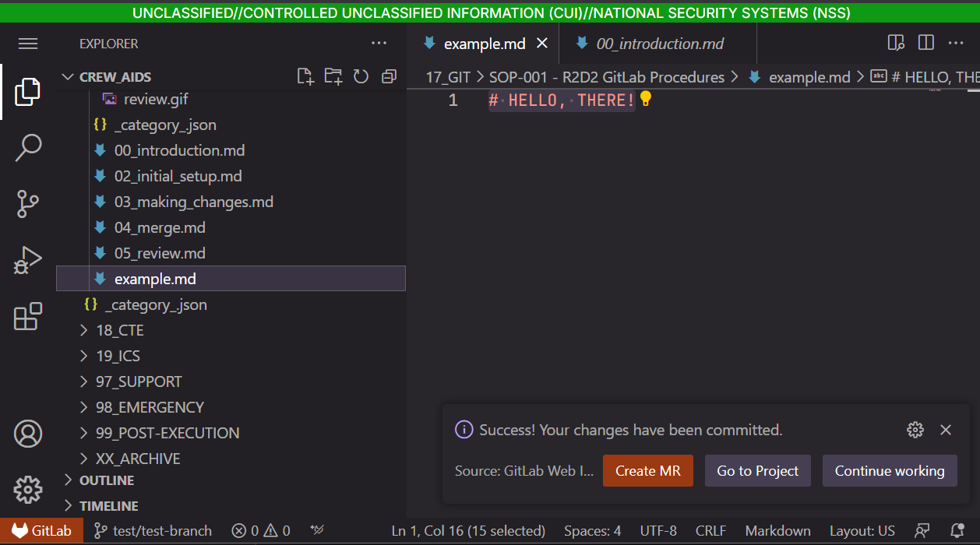This screenshot has width=980, height=545.
Task: Expand the OUTLINE section
Action: (231, 480)
